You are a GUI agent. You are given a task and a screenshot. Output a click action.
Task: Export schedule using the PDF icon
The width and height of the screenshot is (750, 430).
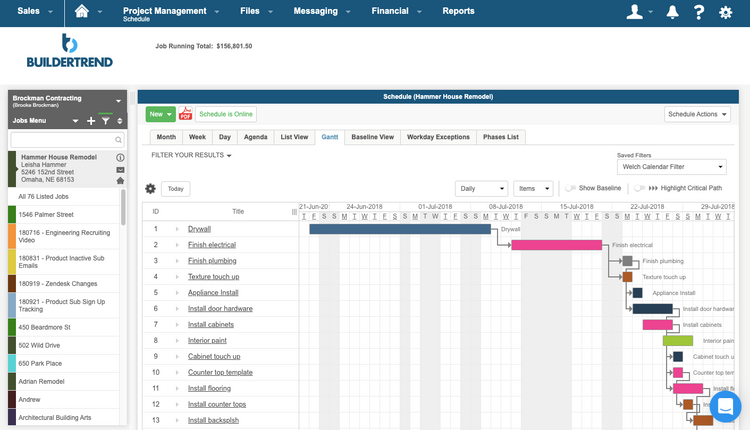point(185,114)
